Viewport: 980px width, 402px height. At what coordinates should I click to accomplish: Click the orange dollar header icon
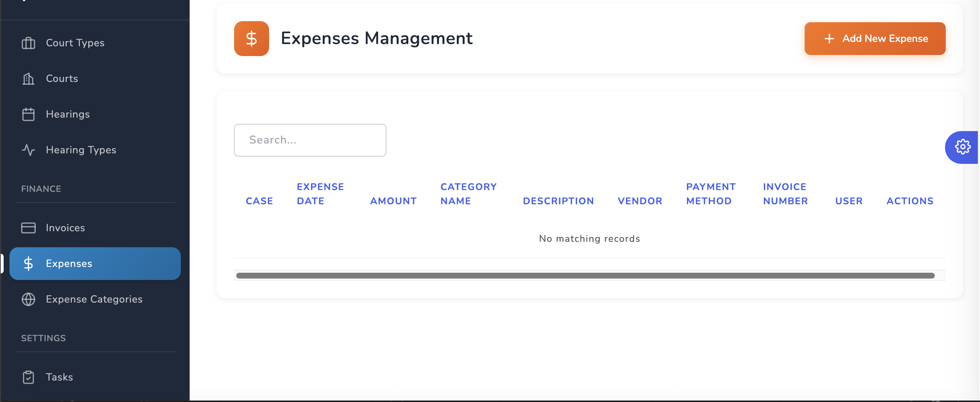[x=251, y=38]
